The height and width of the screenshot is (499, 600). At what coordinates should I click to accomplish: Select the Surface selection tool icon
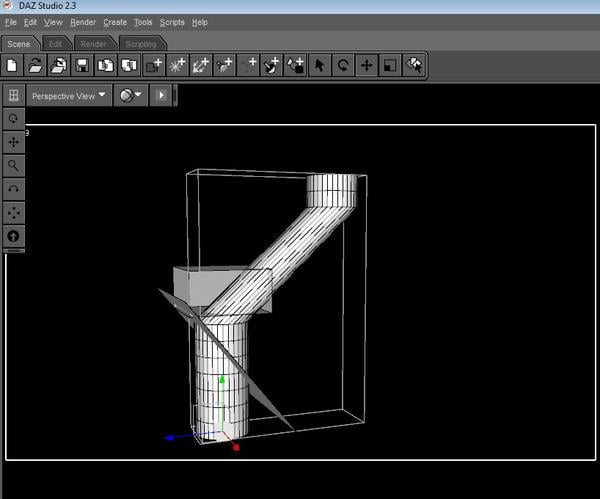pos(414,65)
